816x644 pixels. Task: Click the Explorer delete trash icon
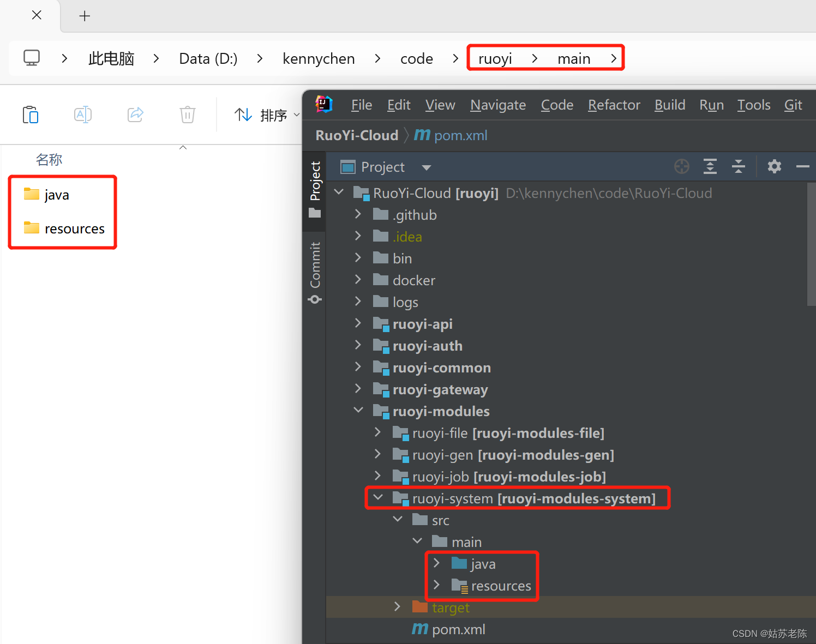[x=188, y=115]
